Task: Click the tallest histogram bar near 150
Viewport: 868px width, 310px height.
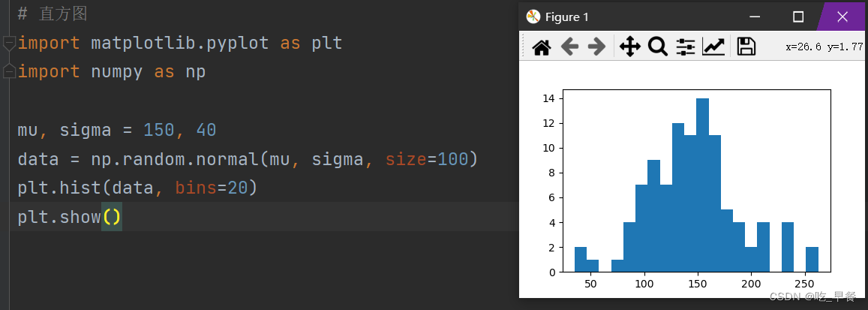Action: [702, 185]
